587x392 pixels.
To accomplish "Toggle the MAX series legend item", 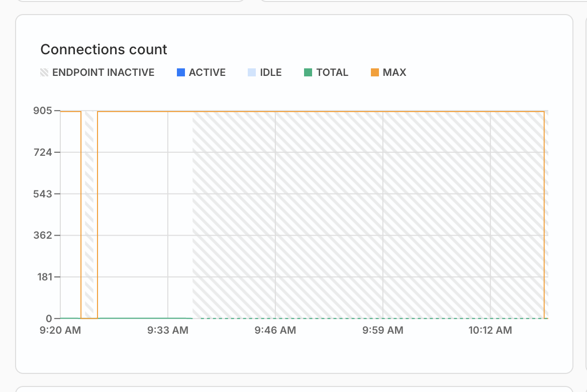I will pyautogui.click(x=388, y=72).
